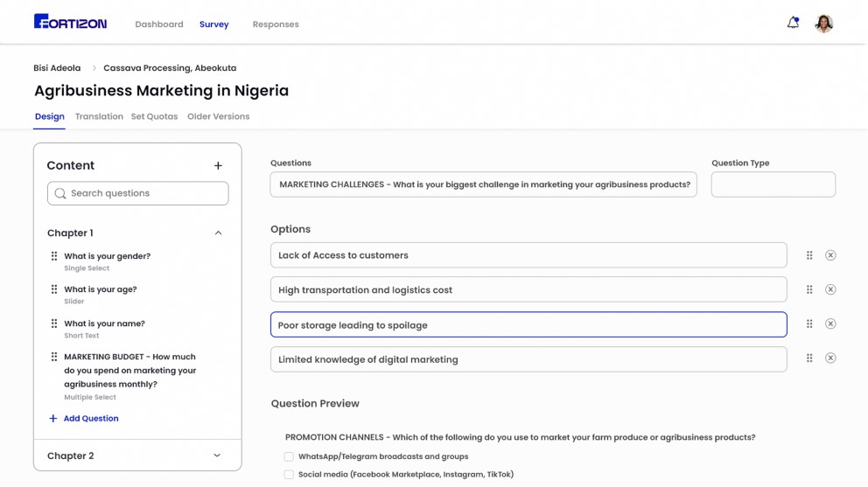This screenshot has width=868, height=487.
Task: Delete the 'High transportation and logistics cost' option
Action: [x=830, y=289]
